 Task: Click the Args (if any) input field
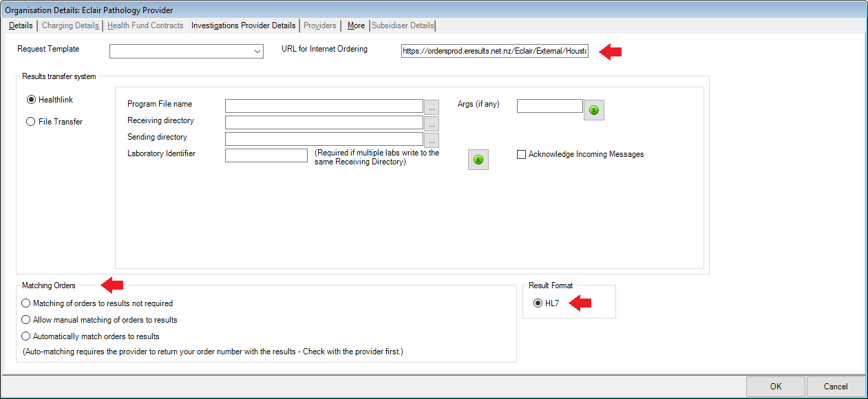pyautogui.click(x=550, y=106)
